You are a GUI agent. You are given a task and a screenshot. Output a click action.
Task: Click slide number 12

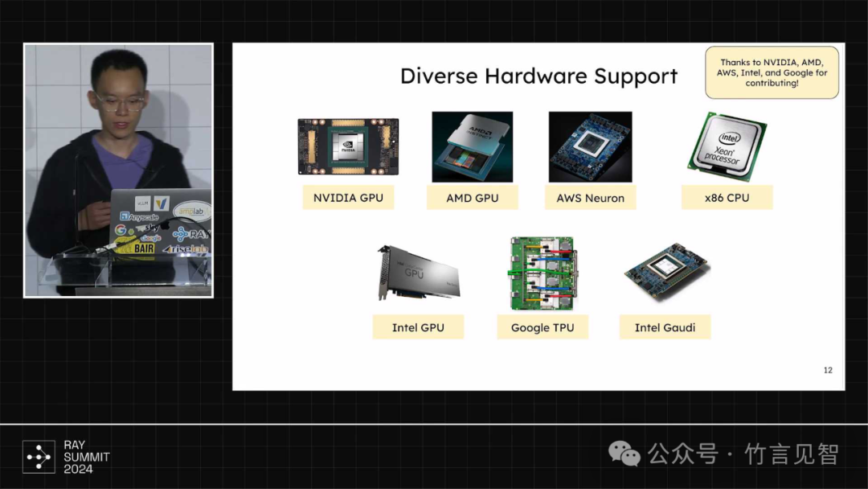pyautogui.click(x=828, y=370)
